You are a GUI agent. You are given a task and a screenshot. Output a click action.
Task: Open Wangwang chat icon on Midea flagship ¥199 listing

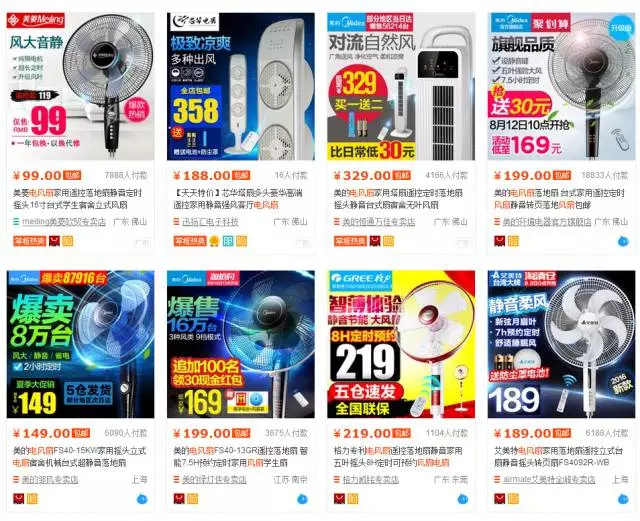[623, 241]
